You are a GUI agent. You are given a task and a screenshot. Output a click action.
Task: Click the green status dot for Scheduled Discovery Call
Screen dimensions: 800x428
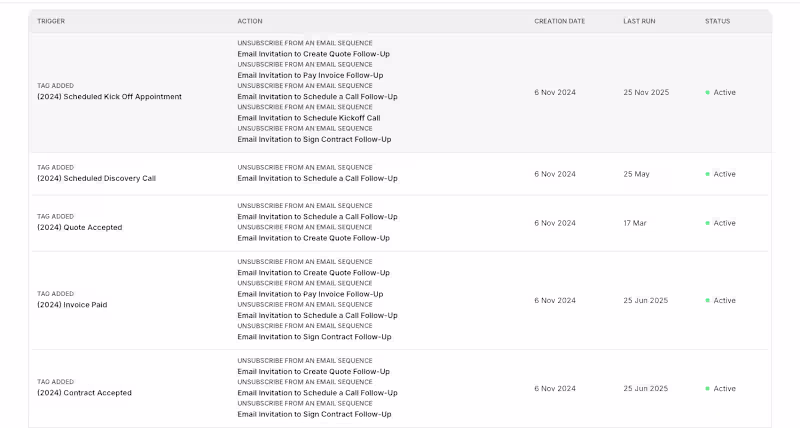(x=708, y=174)
